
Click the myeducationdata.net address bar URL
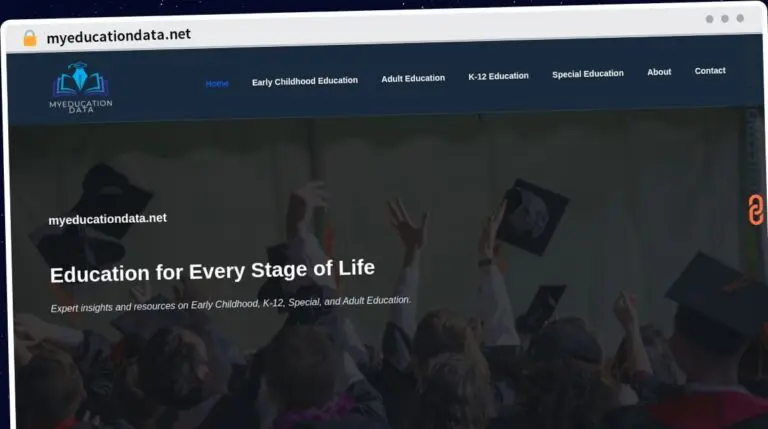118,36
